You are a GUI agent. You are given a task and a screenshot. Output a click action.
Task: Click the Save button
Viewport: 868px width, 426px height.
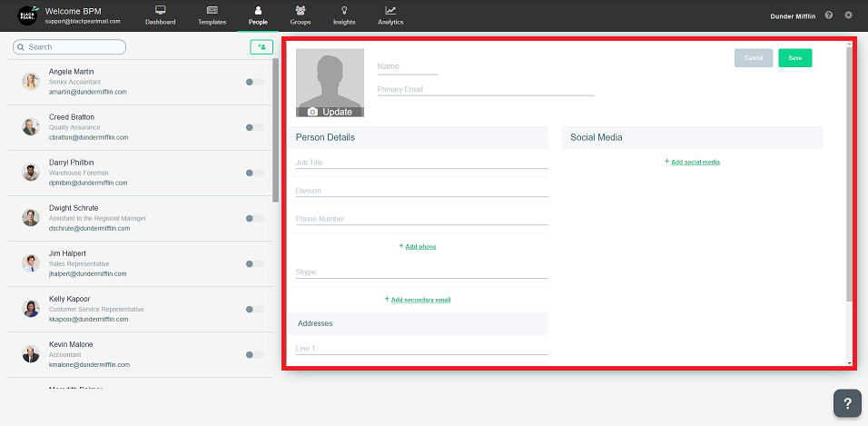[x=795, y=58]
